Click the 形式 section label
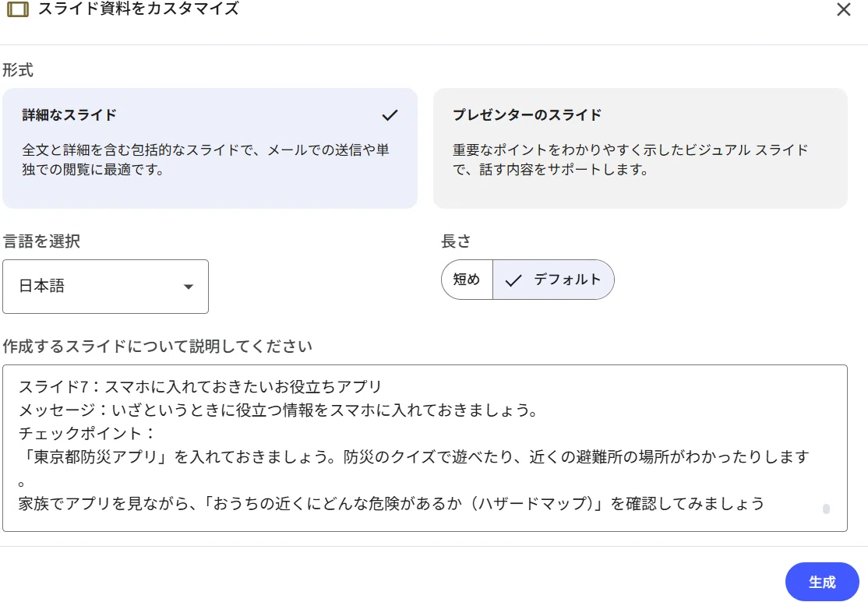Screen dimensions: 868x602 click(18, 70)
